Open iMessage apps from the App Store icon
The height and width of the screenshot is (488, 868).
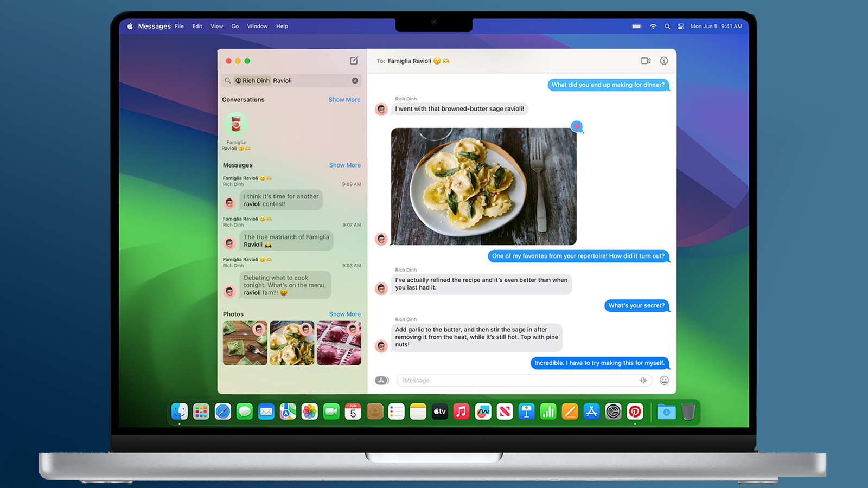click(x=382, y=380)
